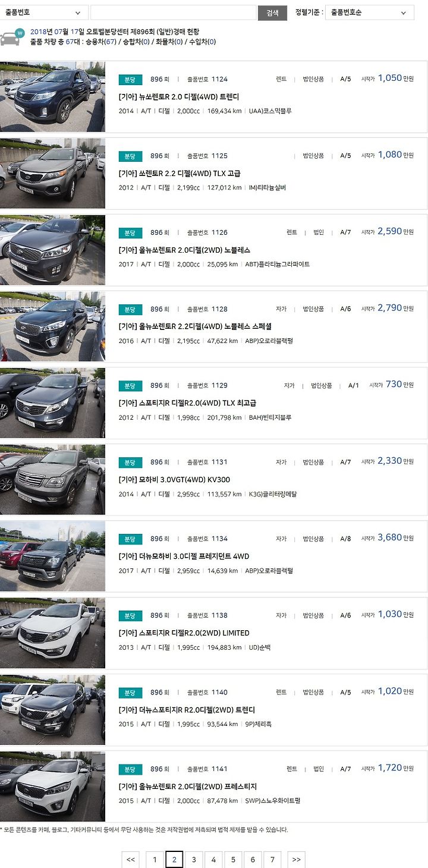This screenshot has width=428, height=868.
Task: Go to last page with >> arrow
Action: click(297, 860)
